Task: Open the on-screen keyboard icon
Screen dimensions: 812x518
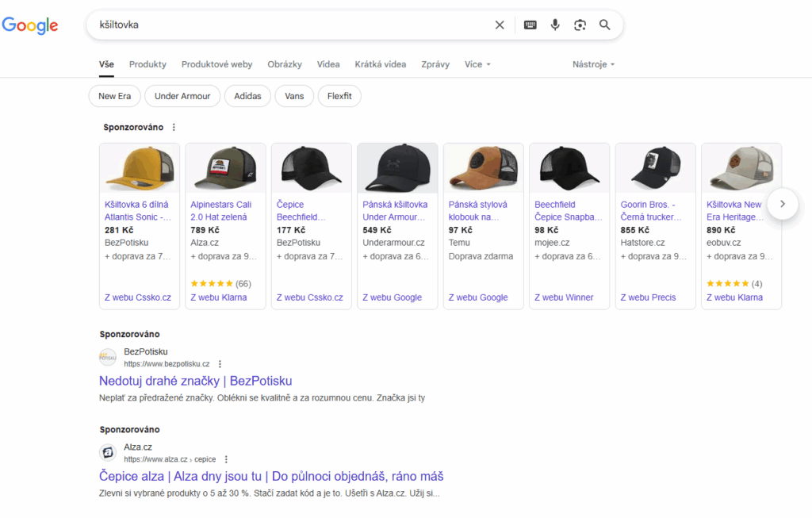Action: tap(530, 25)
